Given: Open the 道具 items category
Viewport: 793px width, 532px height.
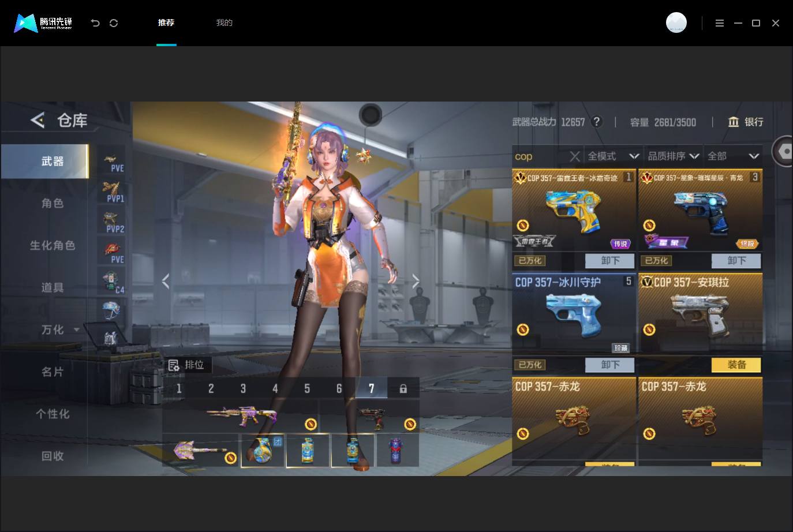Looking at the screenshot, I should tap(53, 287).
